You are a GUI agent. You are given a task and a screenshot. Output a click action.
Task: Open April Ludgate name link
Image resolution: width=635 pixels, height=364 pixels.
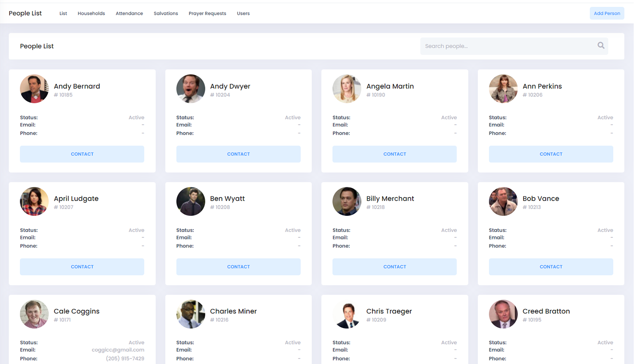76,199
